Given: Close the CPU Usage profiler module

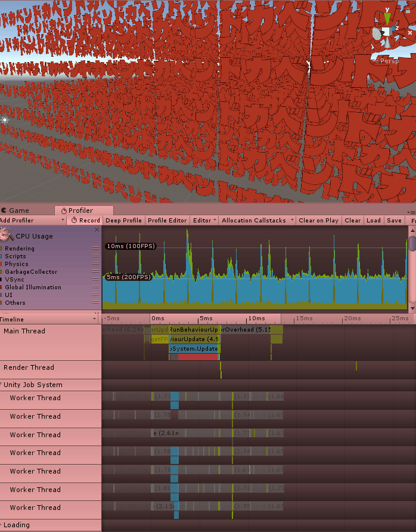Looking at the screenshot, I should (97, 230).
